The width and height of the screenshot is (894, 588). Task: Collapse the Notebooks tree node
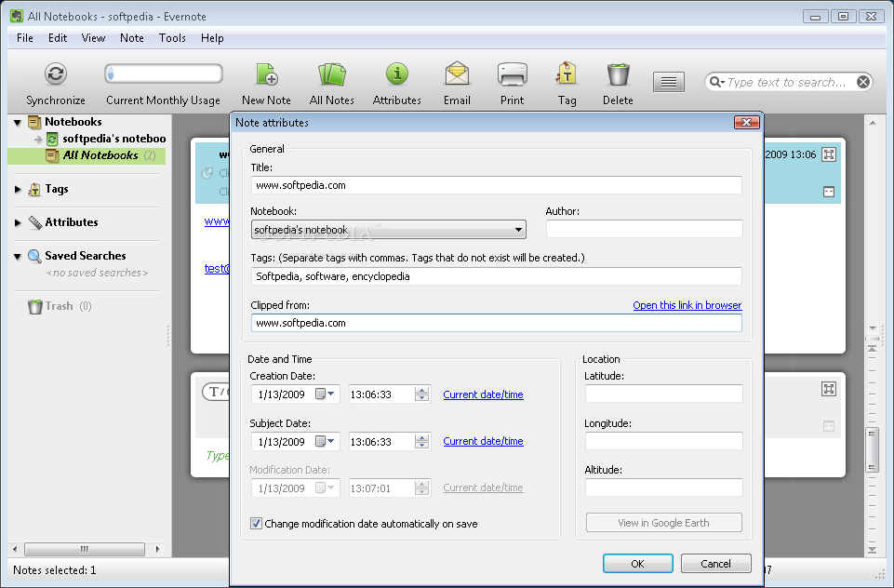[x=18, y=122]
